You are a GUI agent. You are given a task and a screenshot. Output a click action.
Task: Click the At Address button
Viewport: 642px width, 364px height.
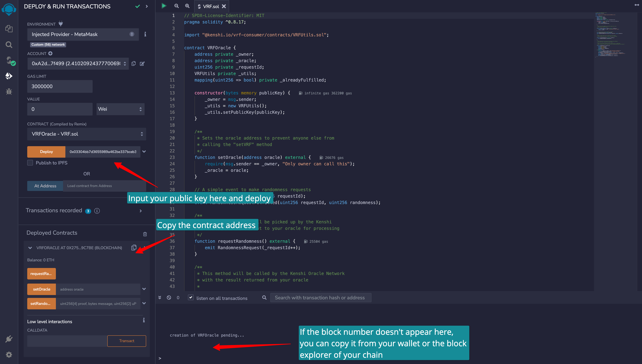[45, 186]
